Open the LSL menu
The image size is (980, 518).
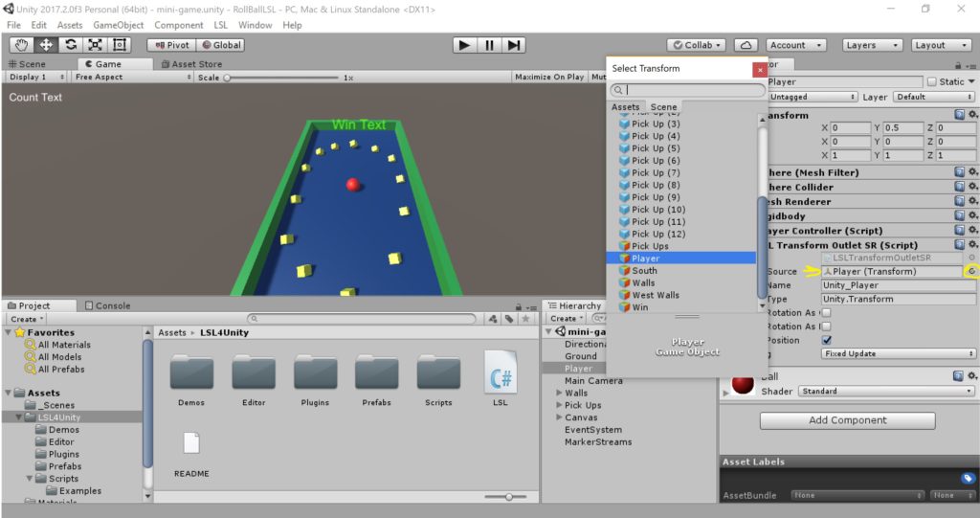pyautogui.click(x=221, y=25)
